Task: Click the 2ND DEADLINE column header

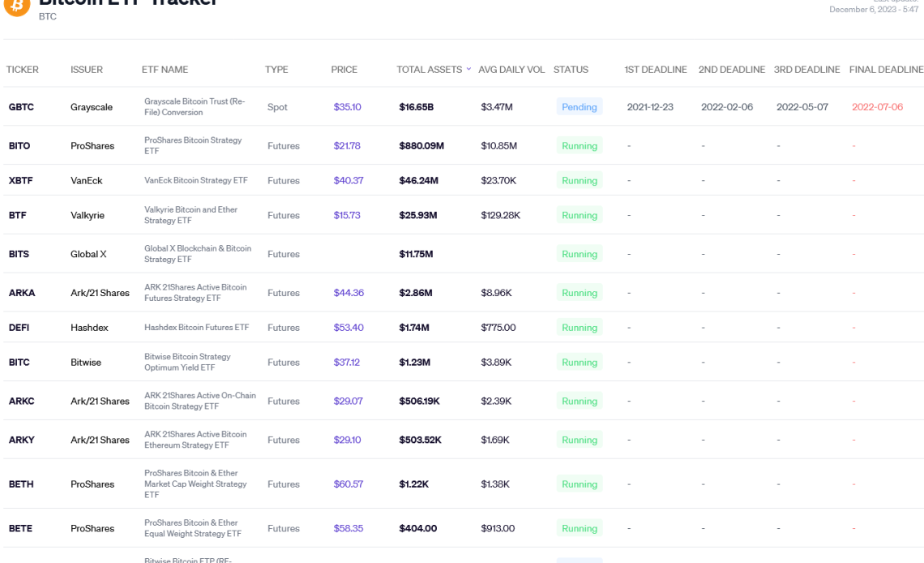Action: pyautogui.click(x=732, y=70)
